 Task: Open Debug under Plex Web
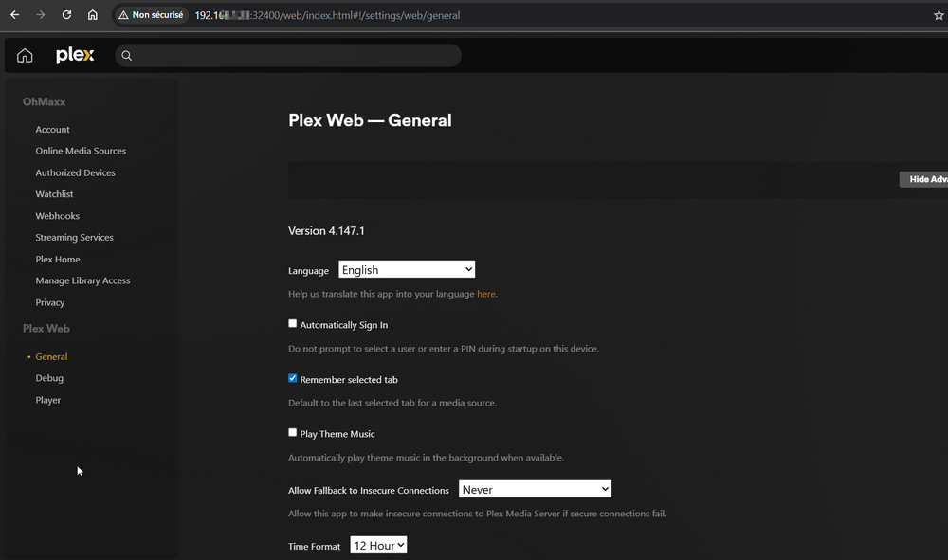click(x=49, y=378)
